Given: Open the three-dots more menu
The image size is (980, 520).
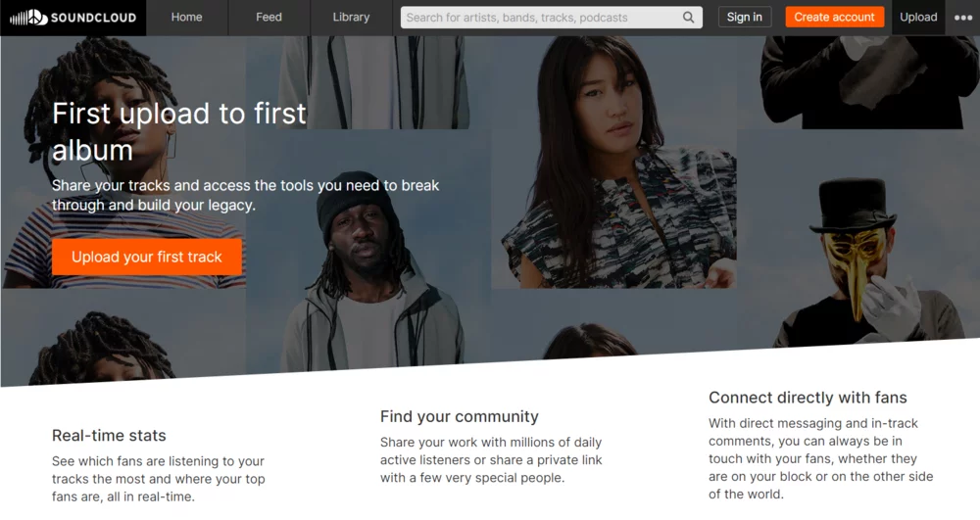Looking at the screenshot, I should tap(963, 18).
